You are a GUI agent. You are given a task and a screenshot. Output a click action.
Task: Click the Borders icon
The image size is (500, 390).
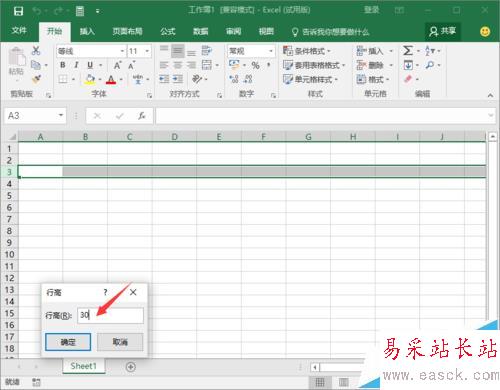pos(63,79)
